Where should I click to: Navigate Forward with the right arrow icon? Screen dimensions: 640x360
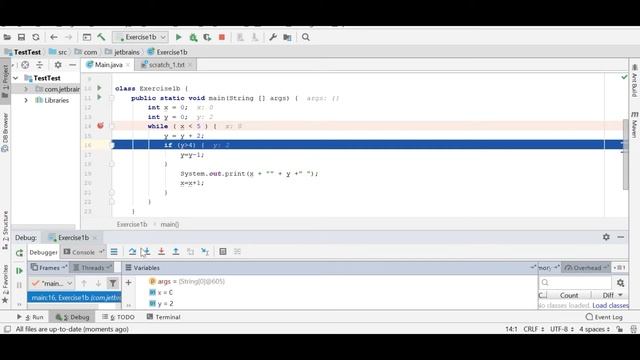[x=68, y=37]
